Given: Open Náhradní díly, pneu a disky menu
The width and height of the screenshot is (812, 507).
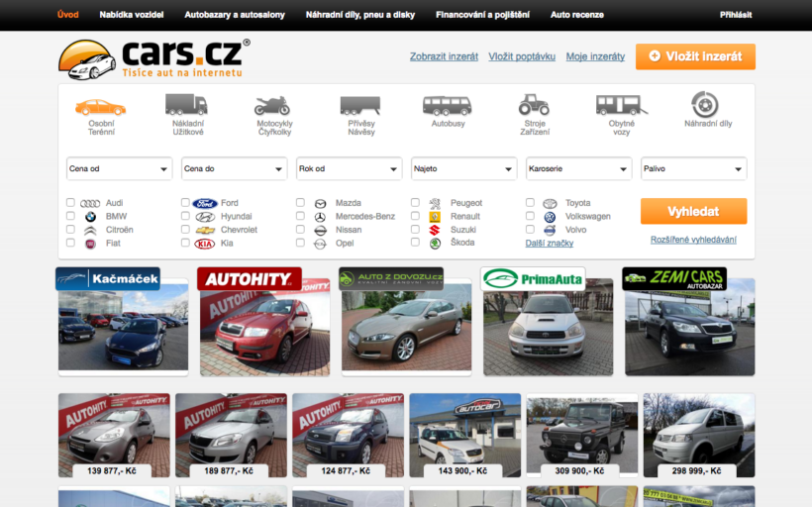Looking at the screenshot, I should click(x=360, y=15).
